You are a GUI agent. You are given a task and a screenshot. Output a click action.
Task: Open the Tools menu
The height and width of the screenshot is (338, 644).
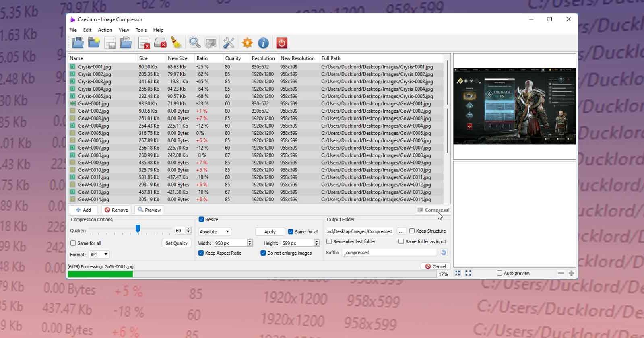point(141,30)
